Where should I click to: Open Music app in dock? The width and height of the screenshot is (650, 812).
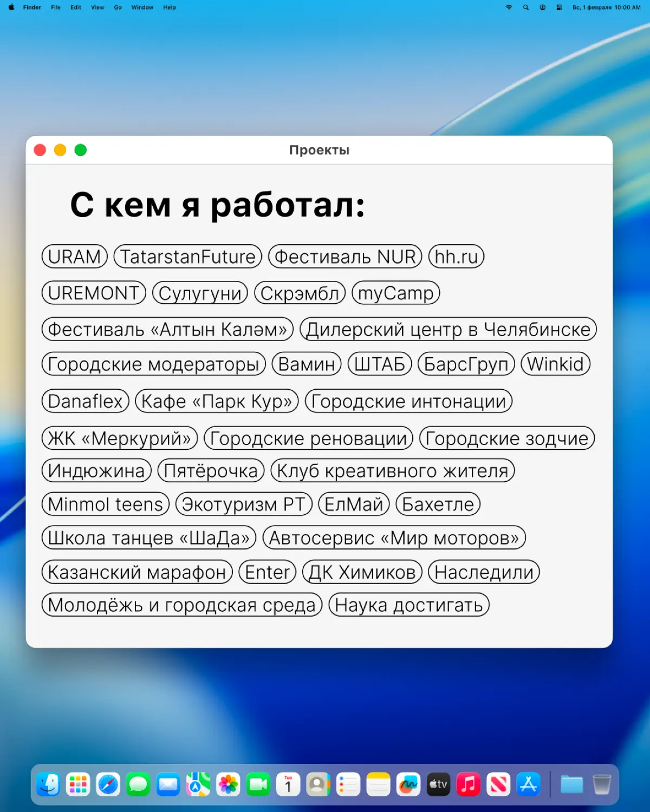click(469, 784)
